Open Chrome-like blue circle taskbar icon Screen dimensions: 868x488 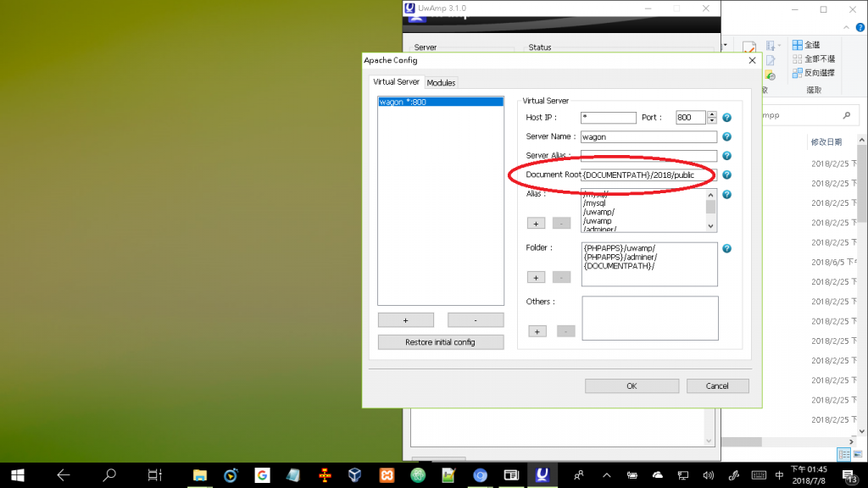tap(480, 475)
